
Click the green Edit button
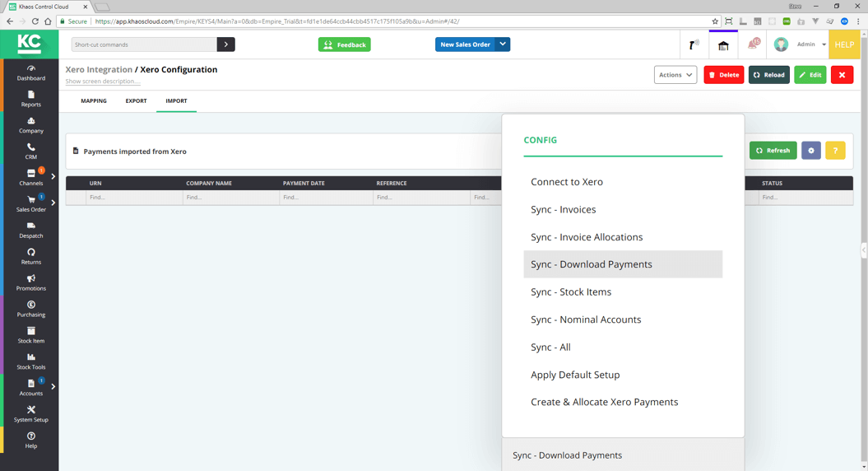(810, 75)
